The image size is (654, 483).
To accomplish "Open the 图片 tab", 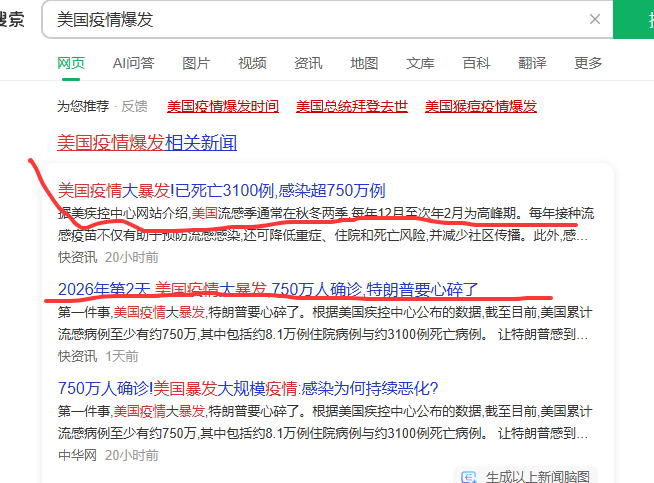I will point(196,63).
